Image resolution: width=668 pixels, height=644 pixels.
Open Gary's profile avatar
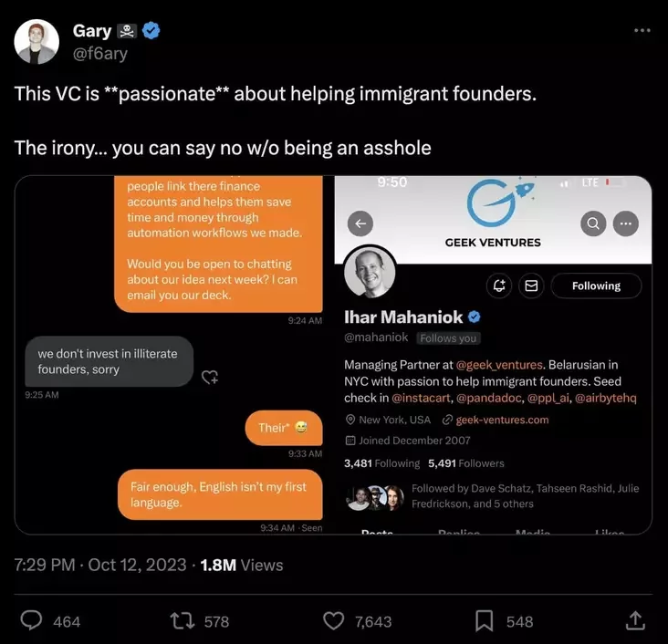37,42
